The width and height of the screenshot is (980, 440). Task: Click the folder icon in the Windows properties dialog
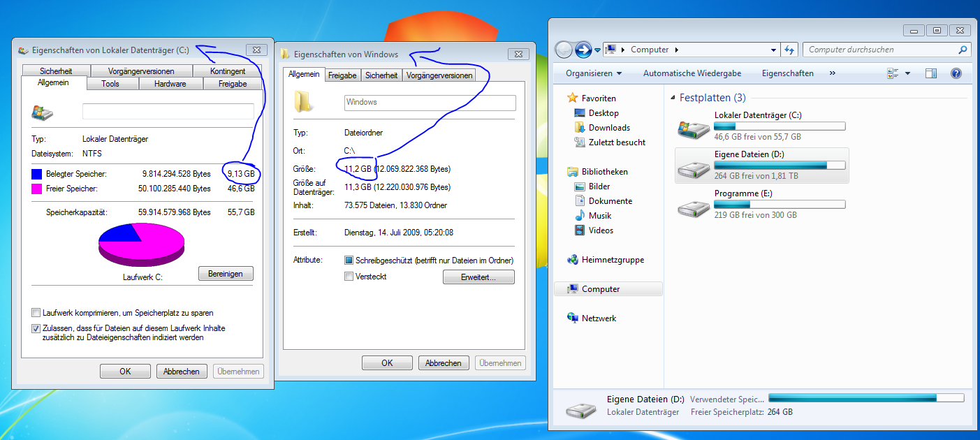pos(304,101)
